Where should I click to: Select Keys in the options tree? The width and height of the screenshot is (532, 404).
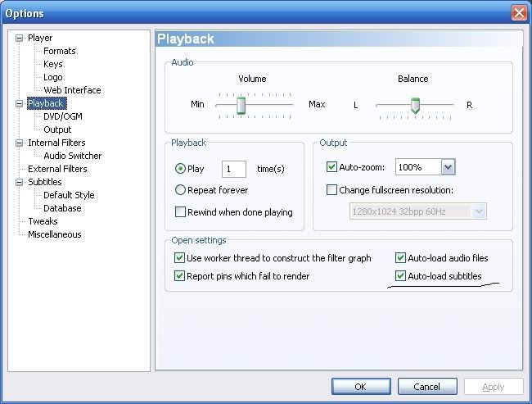pyautogui.click(x=53, y=64)
